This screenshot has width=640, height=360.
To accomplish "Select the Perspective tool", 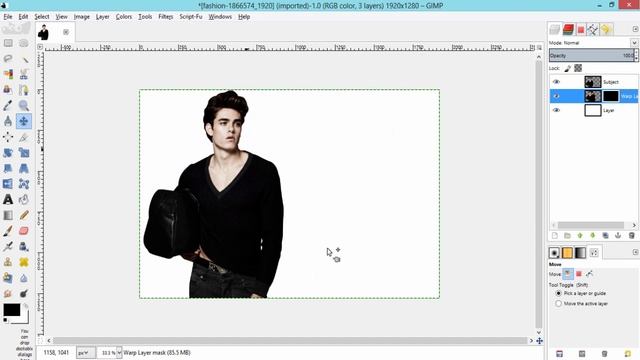I will [24, 168].
